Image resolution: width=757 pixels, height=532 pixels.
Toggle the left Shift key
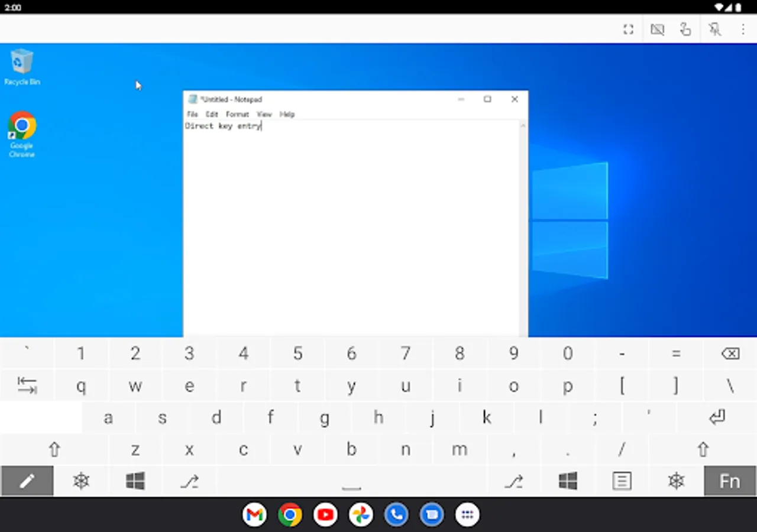[x=54, y=449]
